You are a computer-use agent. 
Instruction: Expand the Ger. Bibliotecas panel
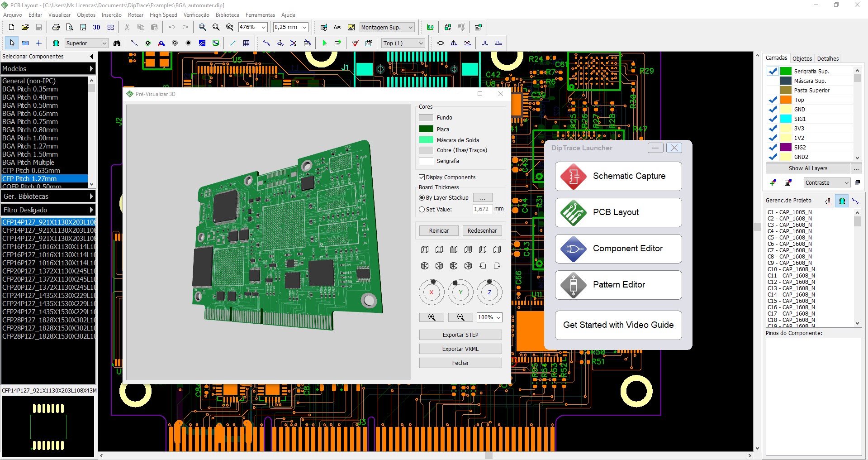click(48, 196)
